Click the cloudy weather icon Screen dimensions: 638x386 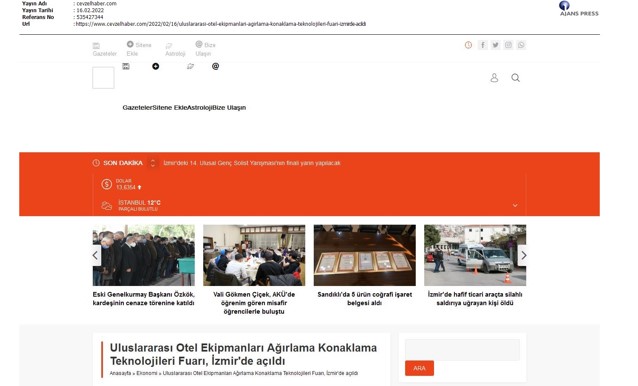pos(107,206)
